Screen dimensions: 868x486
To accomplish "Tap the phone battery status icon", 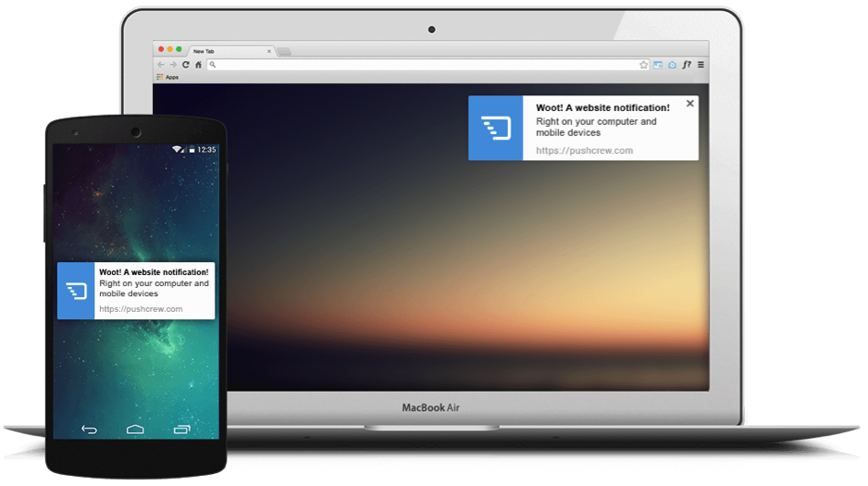I will coord(192,149).
